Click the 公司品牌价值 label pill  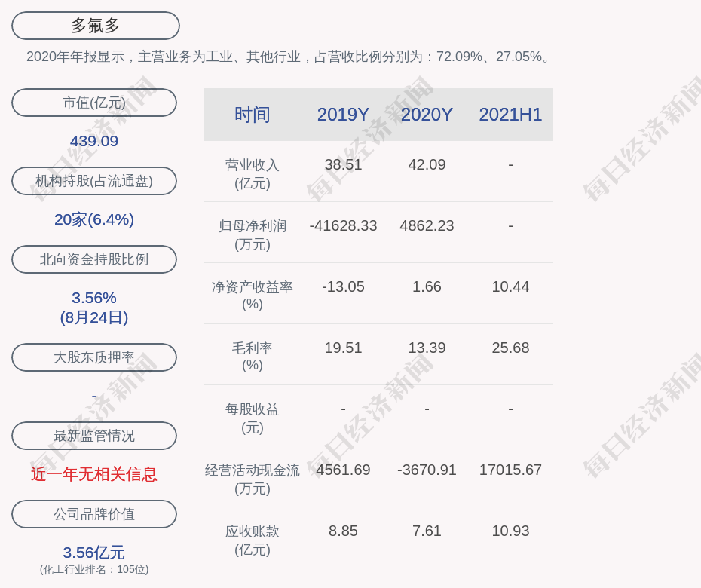click(x=94, y=514)
